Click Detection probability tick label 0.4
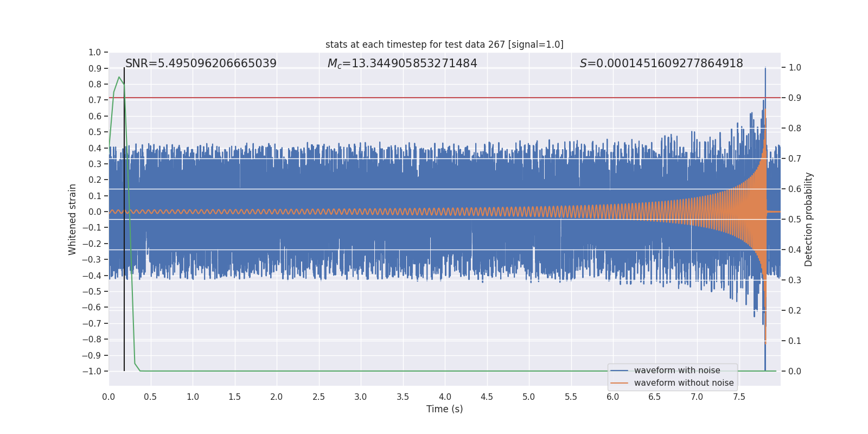Viewport: 868px width, 434px height. pyautogui.click(x=795, y=250)
